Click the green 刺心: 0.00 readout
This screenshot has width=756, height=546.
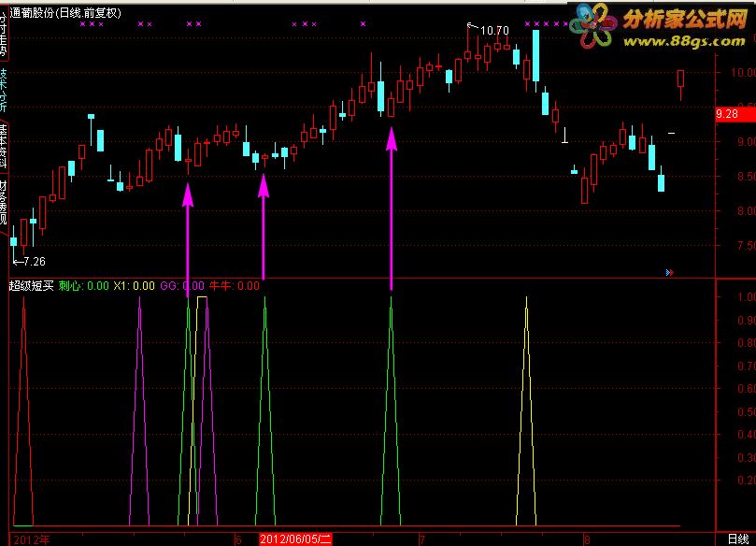tap(84, 285)
